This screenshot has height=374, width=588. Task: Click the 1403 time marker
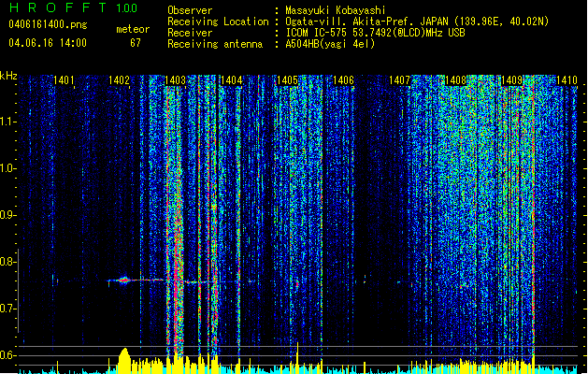[x=175, y=80]
